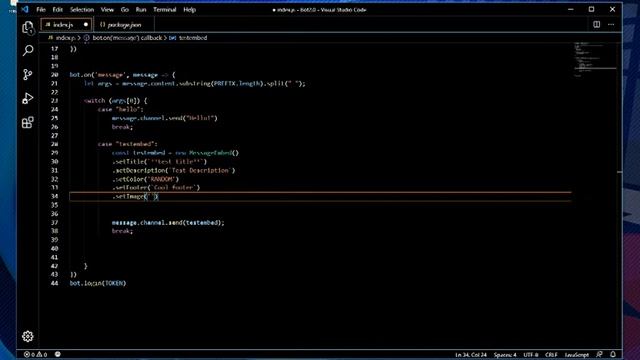Screen dimensions: 640x360
Task: Open the More Actions ellipsis menu
Action: coord(611,24)
